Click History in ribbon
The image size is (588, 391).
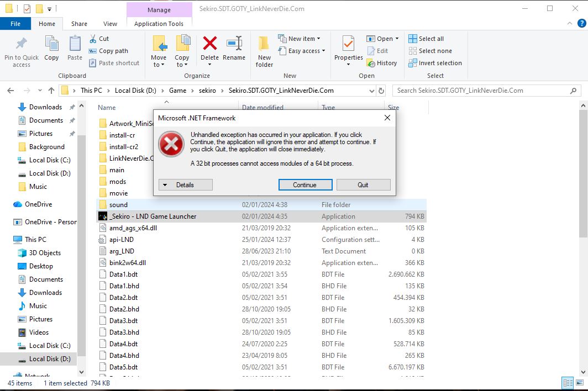382,63
